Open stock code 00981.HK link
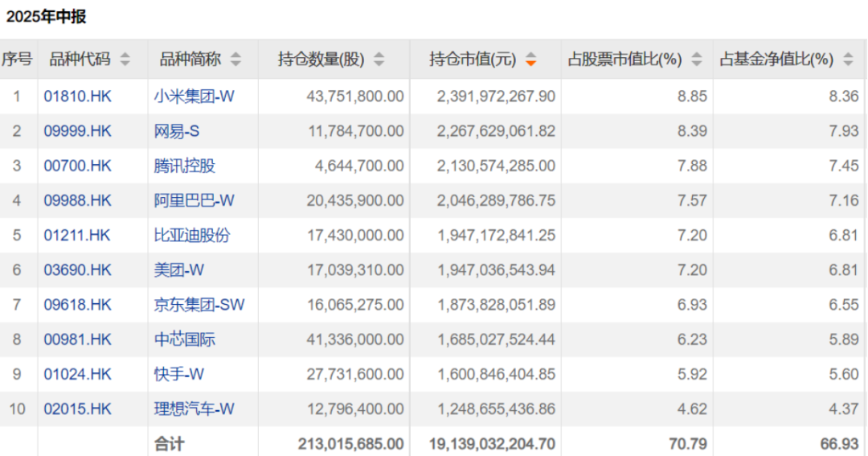Screen dimensions: 868x456 pyautogui.click(x=77, y=339)
